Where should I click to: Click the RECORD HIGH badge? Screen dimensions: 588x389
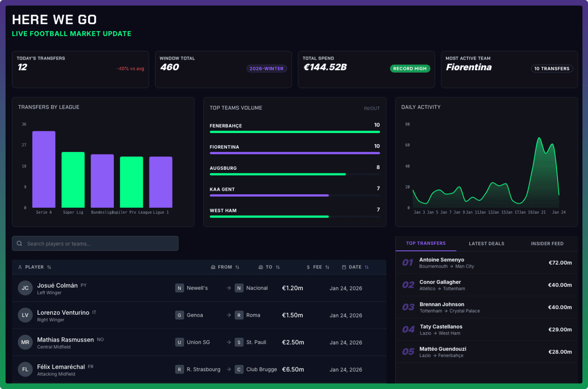click(x=410, y=69)
